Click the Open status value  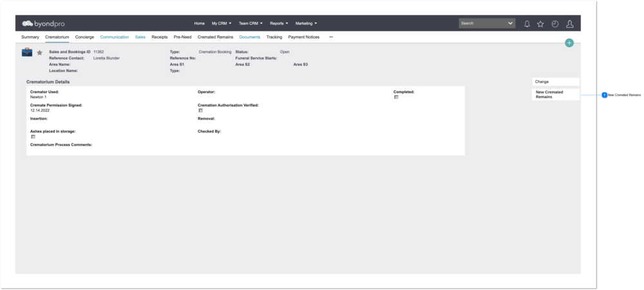coord(285,52)
